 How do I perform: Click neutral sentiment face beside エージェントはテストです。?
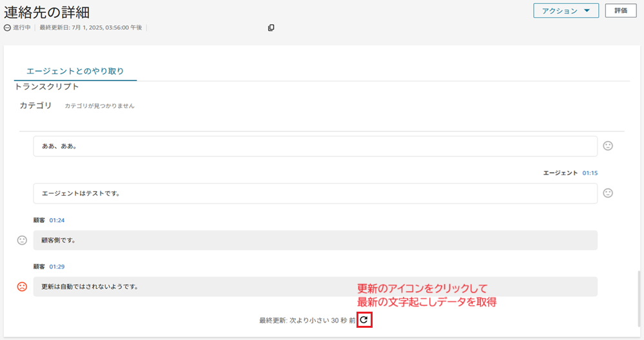(x=608, y=193)
